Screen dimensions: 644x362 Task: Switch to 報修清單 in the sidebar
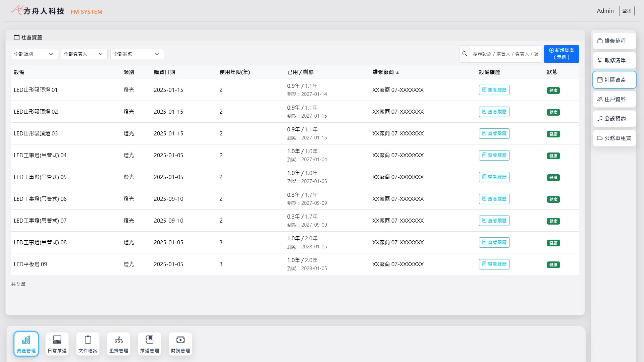point(614,60)
